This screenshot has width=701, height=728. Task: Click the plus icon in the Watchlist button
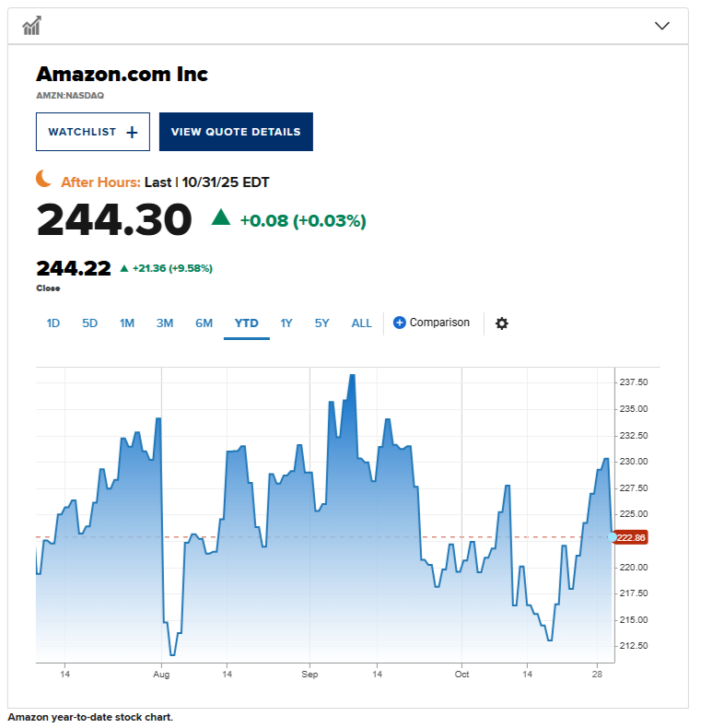click(x=132, y=132)
